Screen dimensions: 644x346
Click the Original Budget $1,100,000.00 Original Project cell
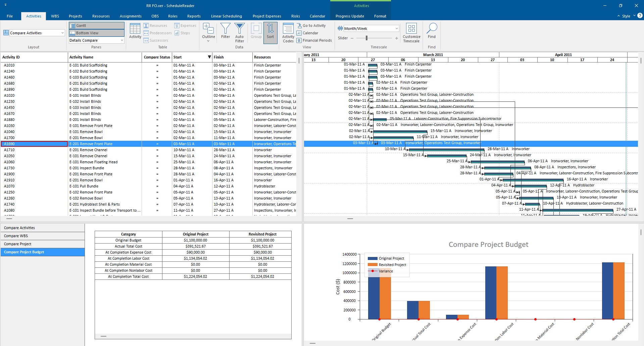click(x=196, y=240)
